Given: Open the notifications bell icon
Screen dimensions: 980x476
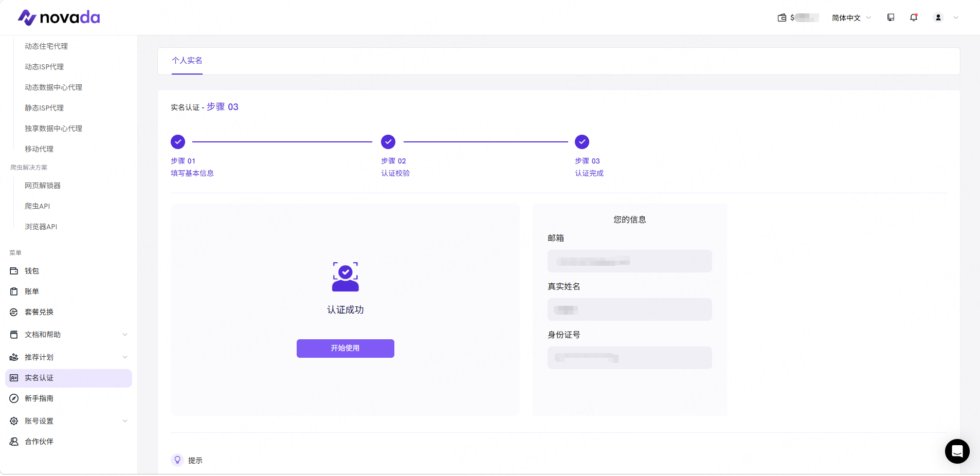Looking at the screenshot, I should (914, 17).
